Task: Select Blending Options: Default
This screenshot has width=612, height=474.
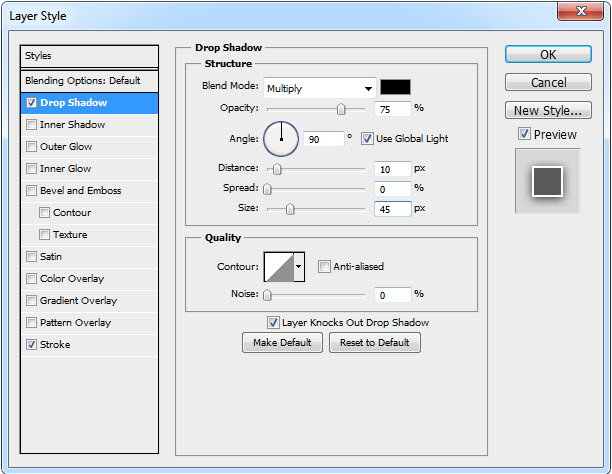Action: click(x=89, y=81)
